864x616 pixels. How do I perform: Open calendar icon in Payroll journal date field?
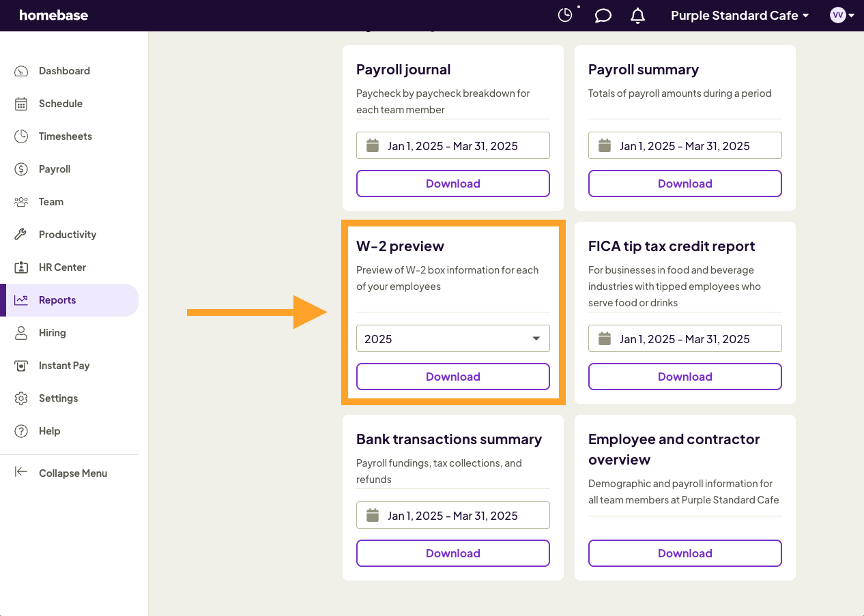pyautogui.click(x=372, y=145)
